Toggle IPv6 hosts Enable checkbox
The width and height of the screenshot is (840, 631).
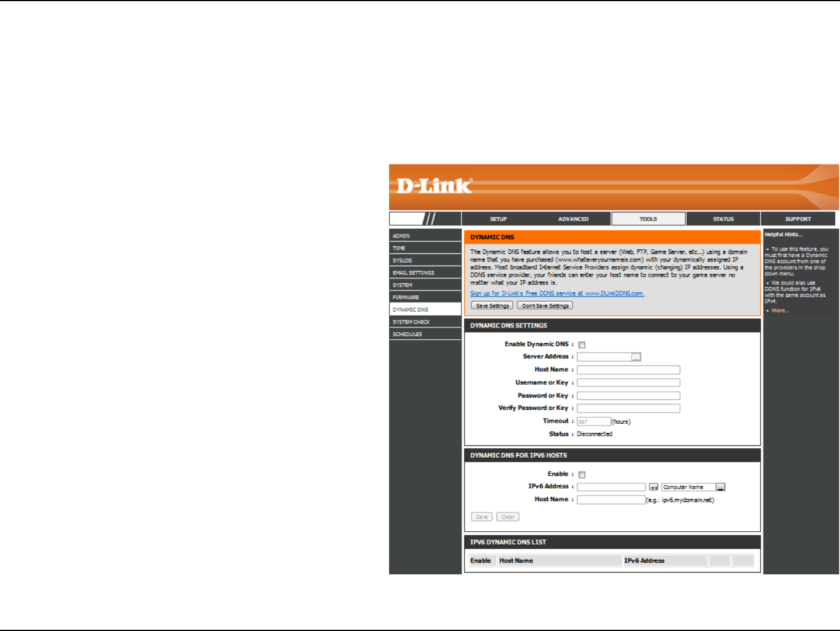[x=582, y=475]
